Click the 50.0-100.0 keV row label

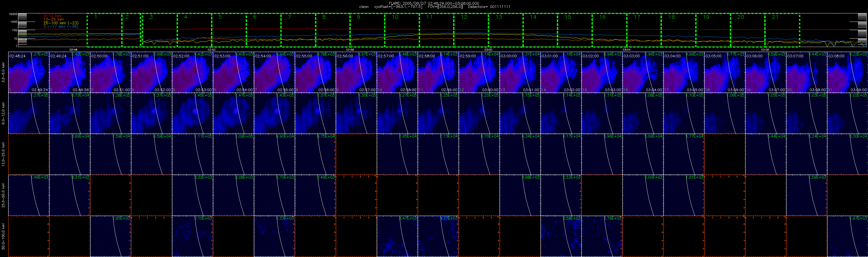3,236
